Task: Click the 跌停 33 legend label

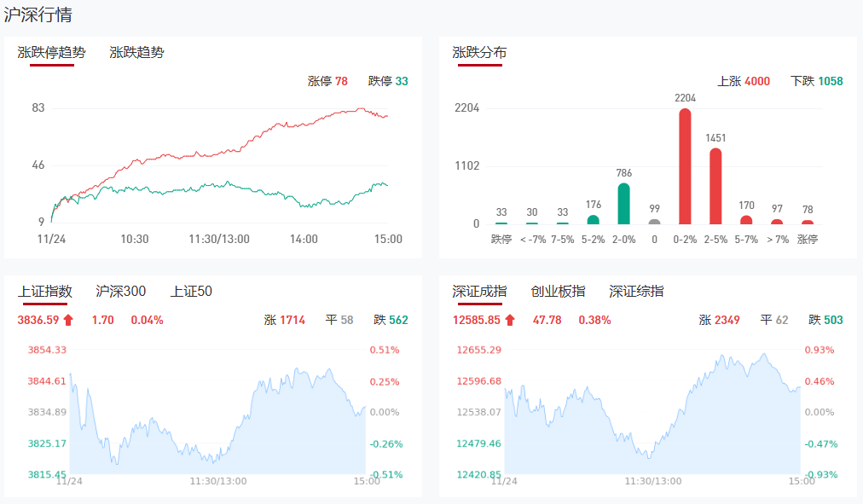Action: [388, 81]
